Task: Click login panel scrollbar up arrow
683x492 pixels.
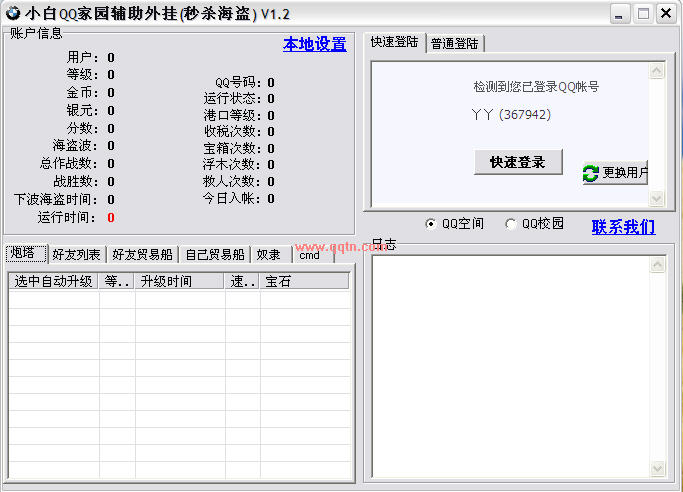Action: click(x=656, y=71)
